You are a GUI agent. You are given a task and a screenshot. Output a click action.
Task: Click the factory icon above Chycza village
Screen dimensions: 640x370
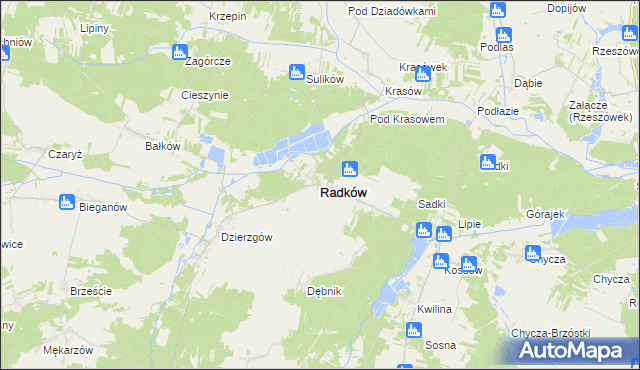click(x=533, y=253)
